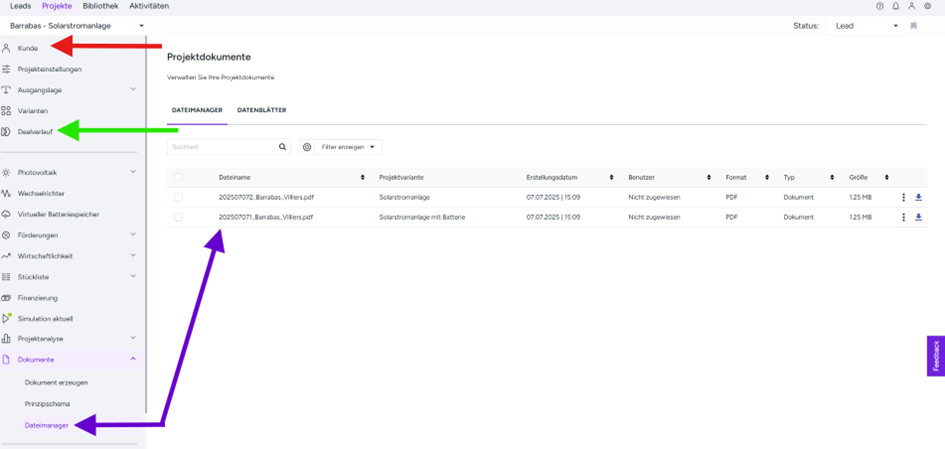The width and height of the screenshot is (945, 449).
Task: Click the user profile icon in header
Action: tap(911, 6)
